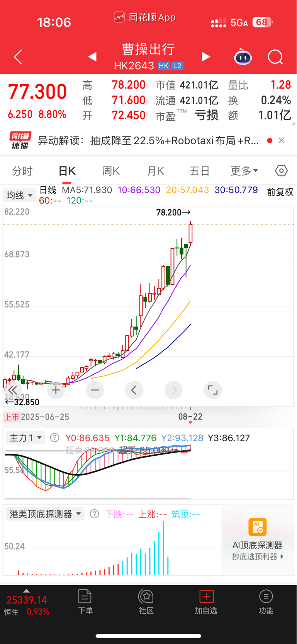Switch to 分时 chart tab

point(22,171)
